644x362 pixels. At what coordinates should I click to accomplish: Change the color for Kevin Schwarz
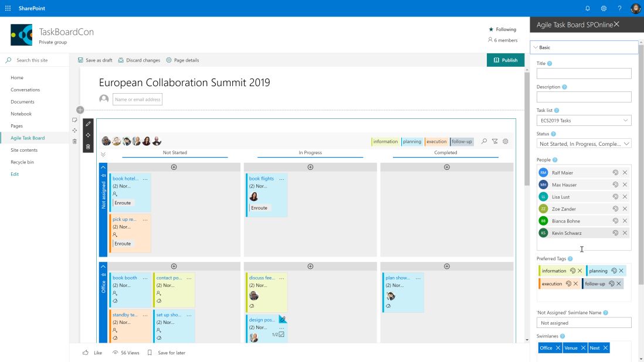(x=615, y=233)
